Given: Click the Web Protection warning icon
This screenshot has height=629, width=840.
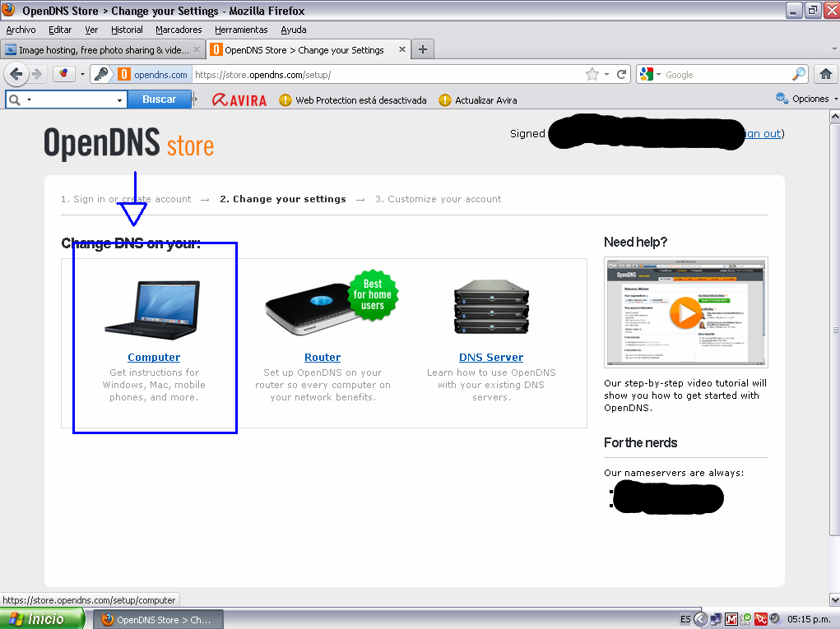Looking at the screenshot, I should [x=285, y=100].
